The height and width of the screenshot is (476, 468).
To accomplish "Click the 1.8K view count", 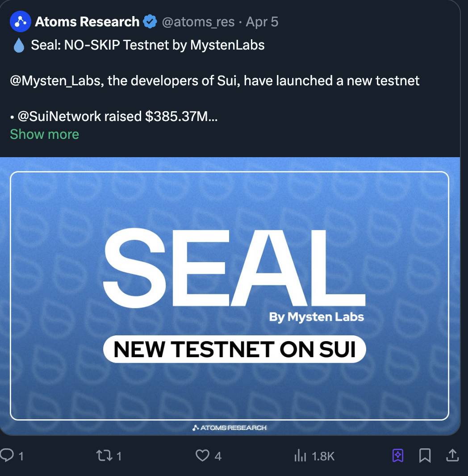I will (x=323, y=456).
